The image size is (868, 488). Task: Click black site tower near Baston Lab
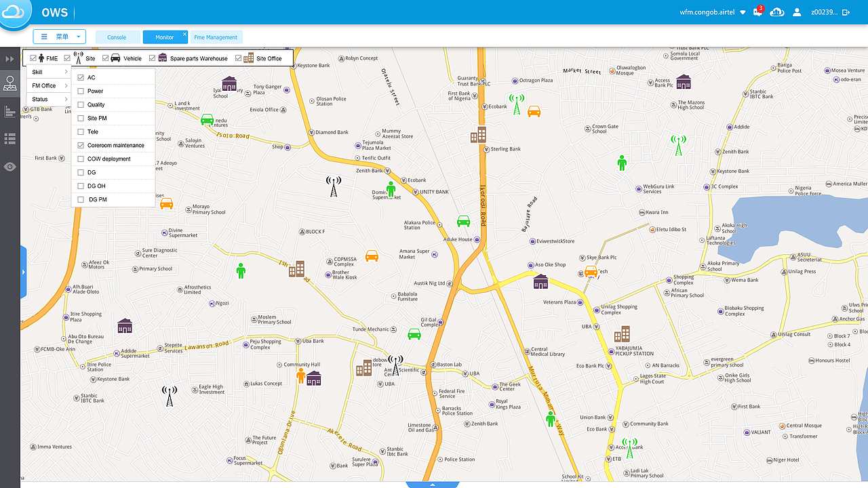(x=395, y=365)
